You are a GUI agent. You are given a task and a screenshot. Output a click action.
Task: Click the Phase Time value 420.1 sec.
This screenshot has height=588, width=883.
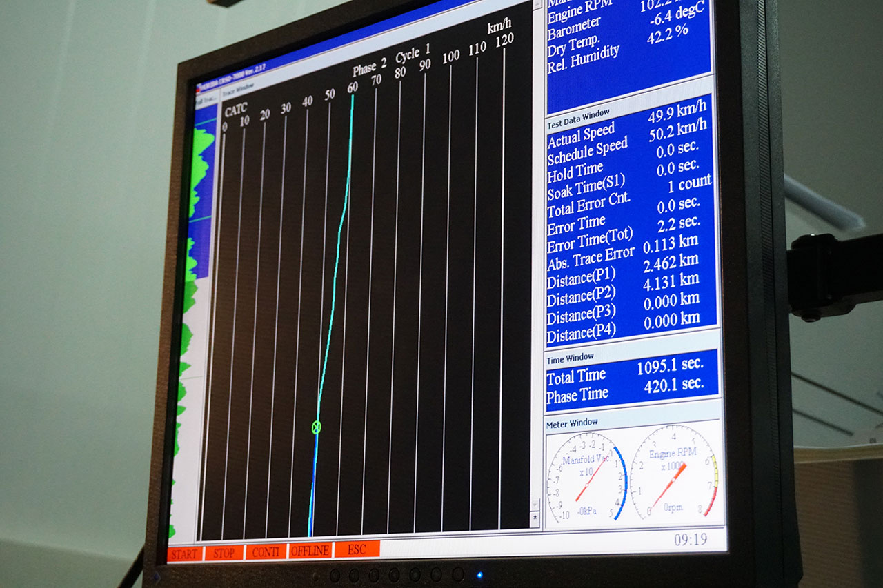(673, 385)
